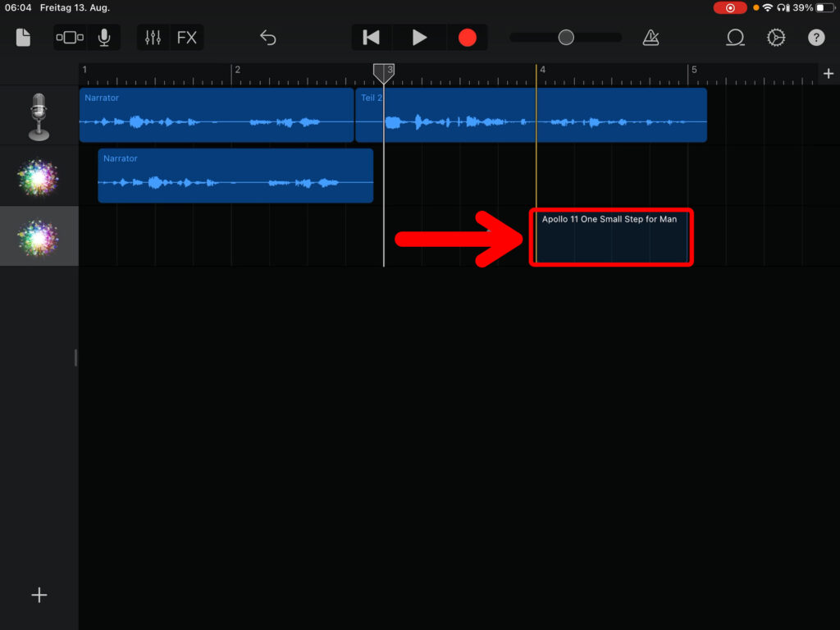
Task: Open the FX effects panel
Action: click(x=187, y=38)
